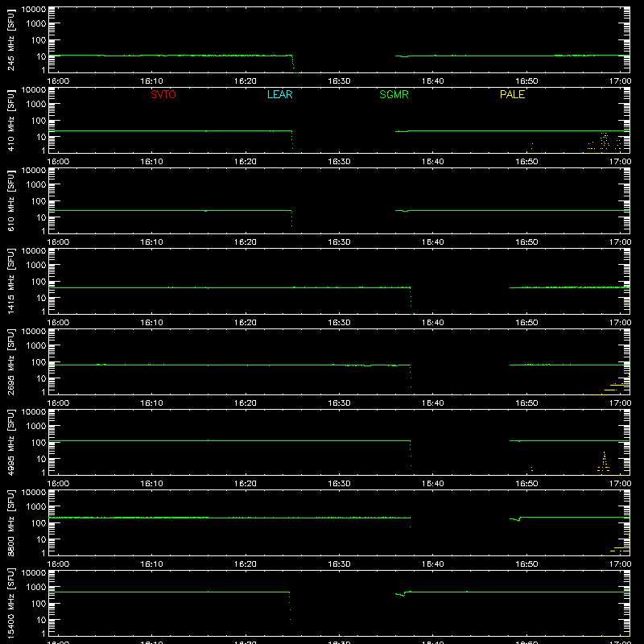Click the 16:30 tick label under 245 MHz panel

[x=339, y=81]
